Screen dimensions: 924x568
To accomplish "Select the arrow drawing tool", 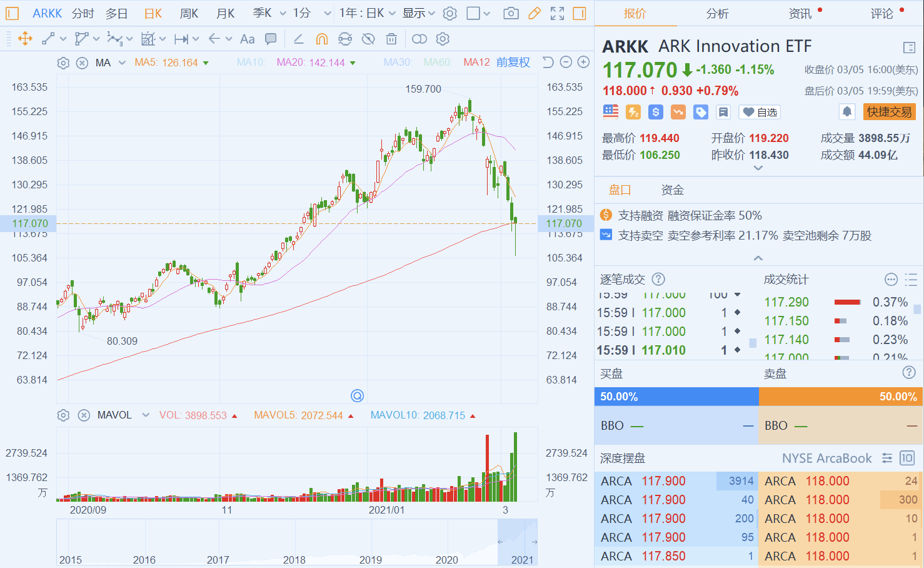I will (214, 39).
